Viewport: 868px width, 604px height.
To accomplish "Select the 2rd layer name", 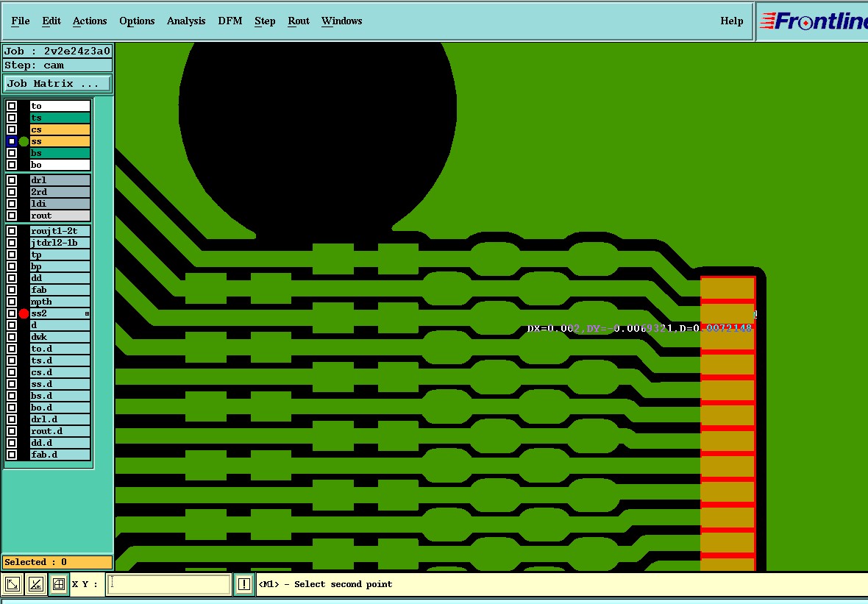I will pos(60,192).
